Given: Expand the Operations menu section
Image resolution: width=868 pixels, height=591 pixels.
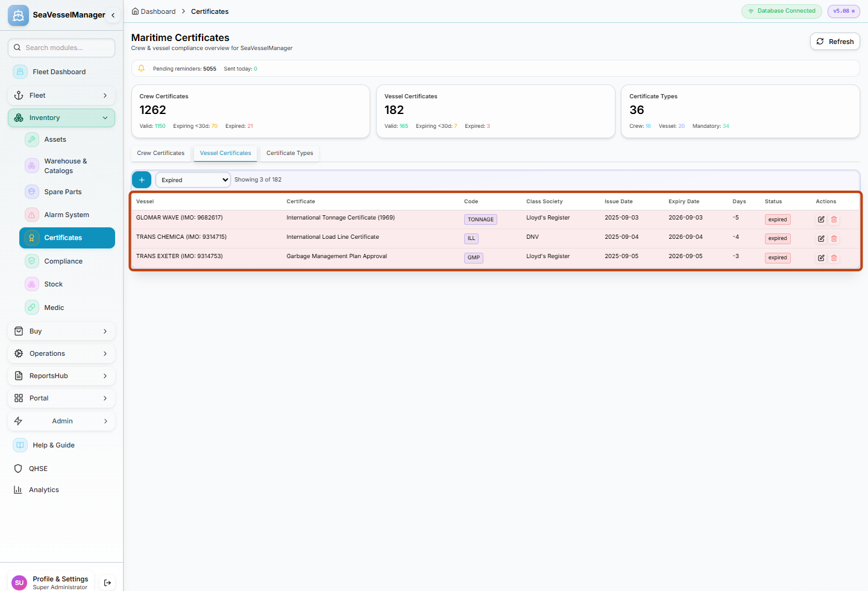Looking at the screenshot, I should [61, 353].
